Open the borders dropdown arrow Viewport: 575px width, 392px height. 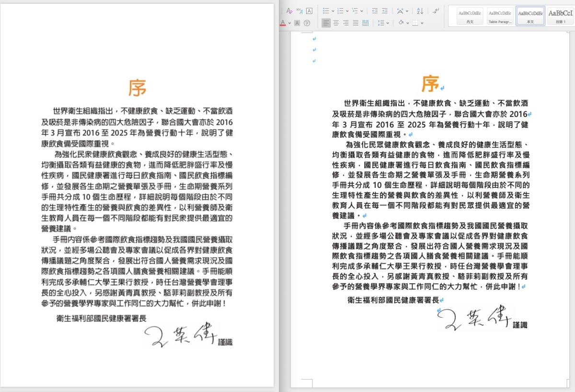point(422,23)
